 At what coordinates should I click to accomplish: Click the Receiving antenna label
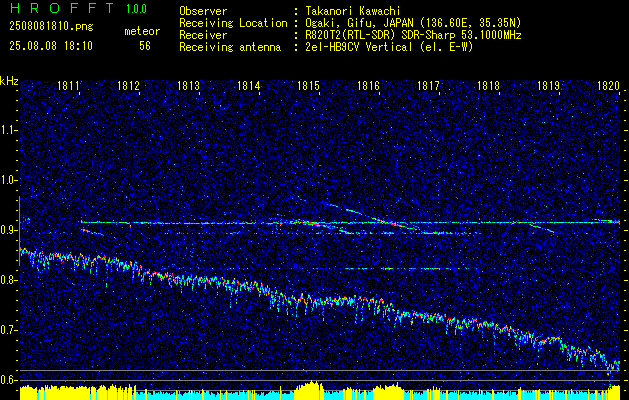point(230,47)
